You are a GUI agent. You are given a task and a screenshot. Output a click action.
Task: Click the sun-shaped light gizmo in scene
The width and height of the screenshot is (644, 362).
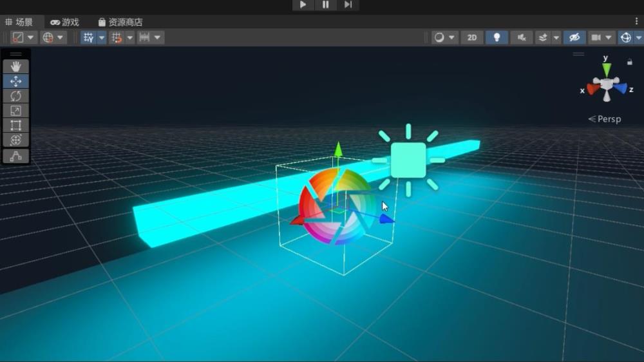point(408,160)
